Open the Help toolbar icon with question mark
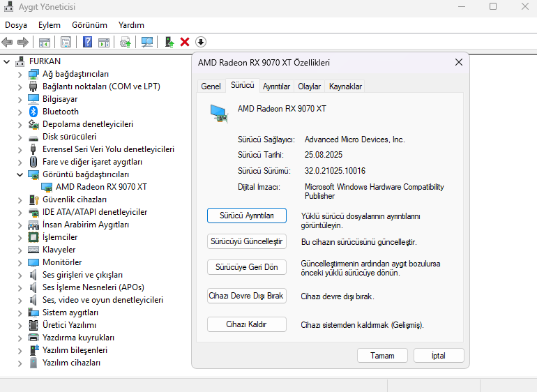Image resolution: width=537 pixels, height=392 pixels. tap(88, 42)
